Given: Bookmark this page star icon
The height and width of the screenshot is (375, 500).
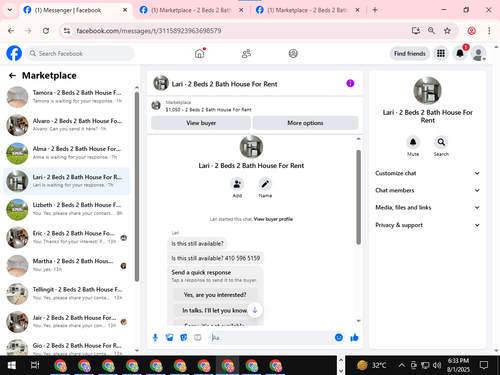Looking at the screenshot, I should coord(447,31).
